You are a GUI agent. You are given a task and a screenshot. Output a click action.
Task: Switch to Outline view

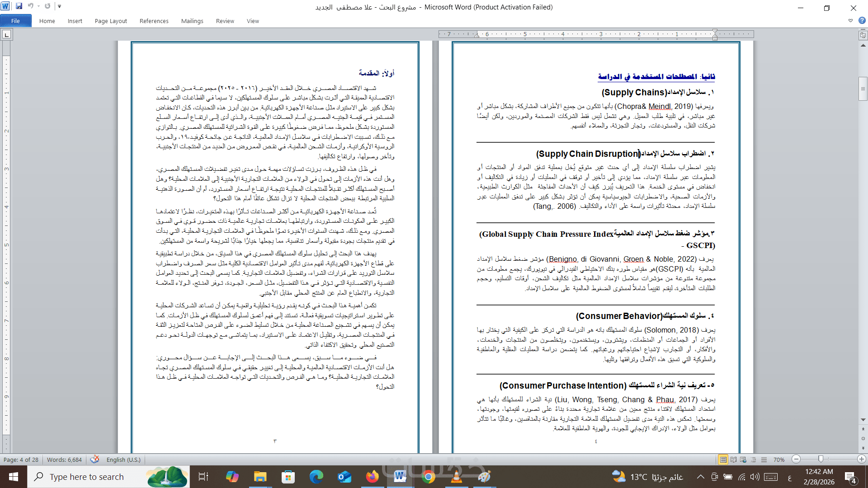pyautogui.click(x=754, y=460)
